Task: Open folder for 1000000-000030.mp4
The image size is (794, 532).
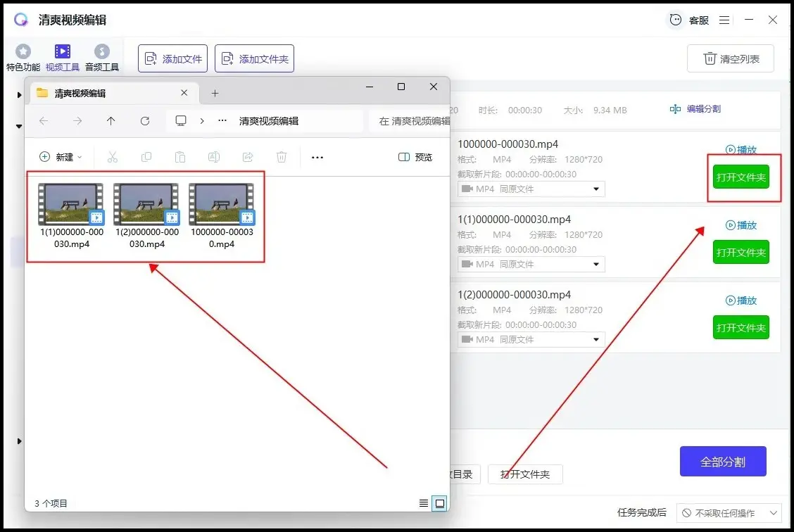Action: (741, 177)
